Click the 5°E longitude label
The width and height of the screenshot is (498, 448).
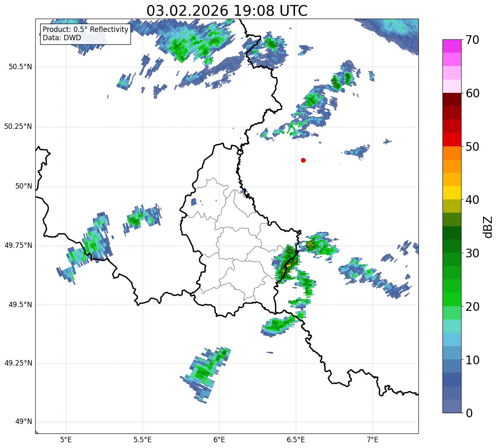point(66,439)
